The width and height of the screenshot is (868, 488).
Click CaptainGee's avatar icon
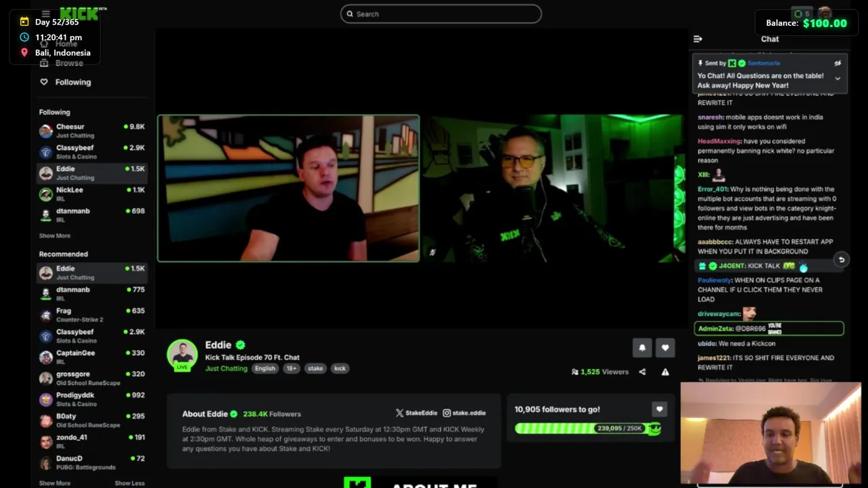tap(45, 357)
